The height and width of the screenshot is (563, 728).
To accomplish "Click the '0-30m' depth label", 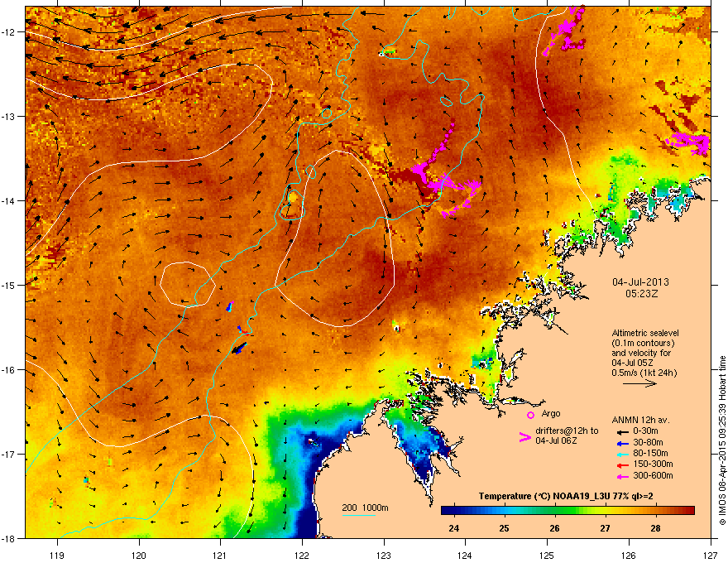I will (645, 431).
